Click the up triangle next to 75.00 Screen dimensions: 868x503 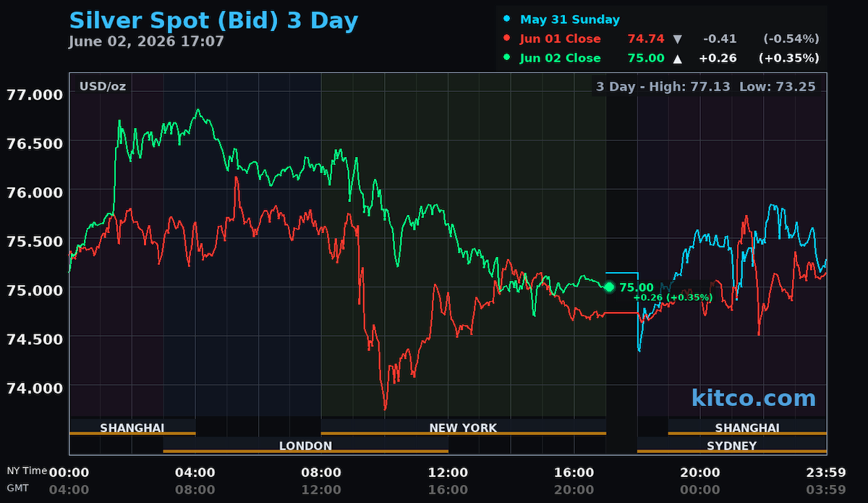(x=677, y=58)
